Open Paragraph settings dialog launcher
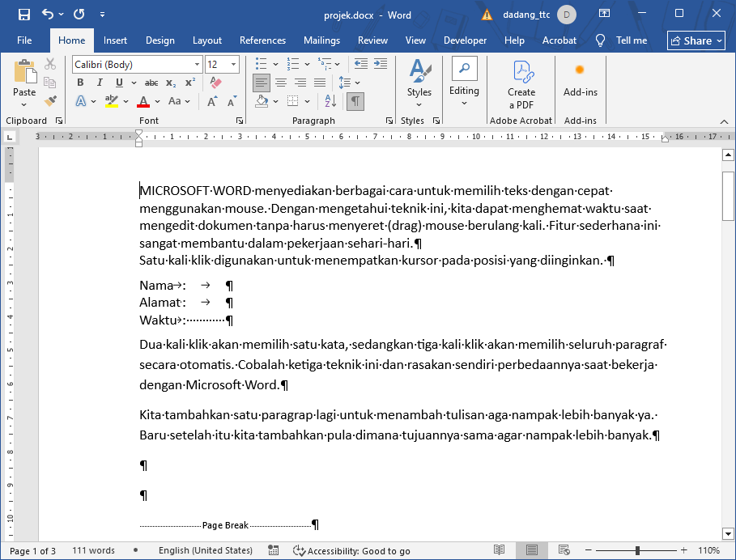This screenshot has width=736, height=560. (389, 121)
